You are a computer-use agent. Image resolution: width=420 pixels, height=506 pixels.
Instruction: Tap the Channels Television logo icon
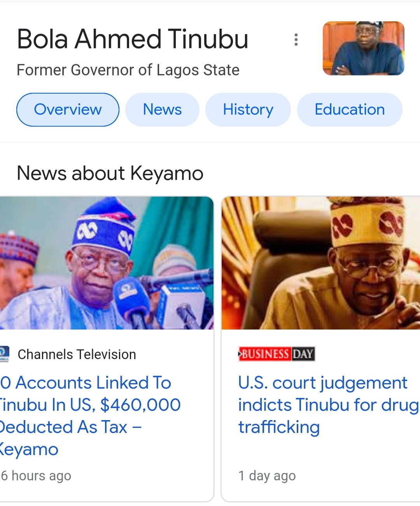(x=4, y=354)
